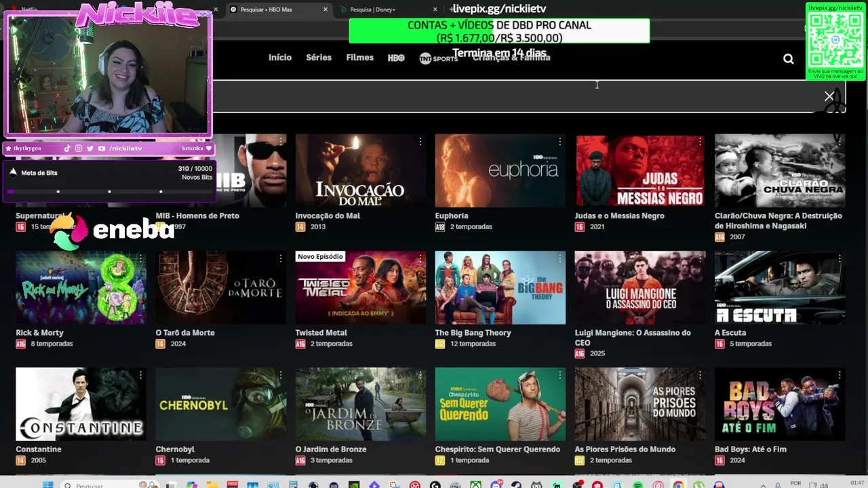This screenshot has height=488, width=868.
Task: Open Spotify from the taskbar
Action: (637, 485)
